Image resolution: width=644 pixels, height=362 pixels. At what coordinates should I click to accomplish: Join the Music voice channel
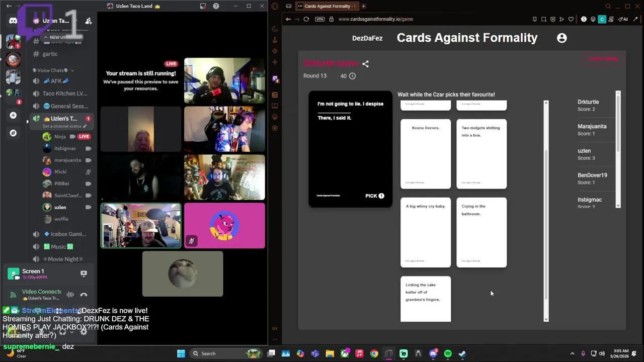coord(61,246)
